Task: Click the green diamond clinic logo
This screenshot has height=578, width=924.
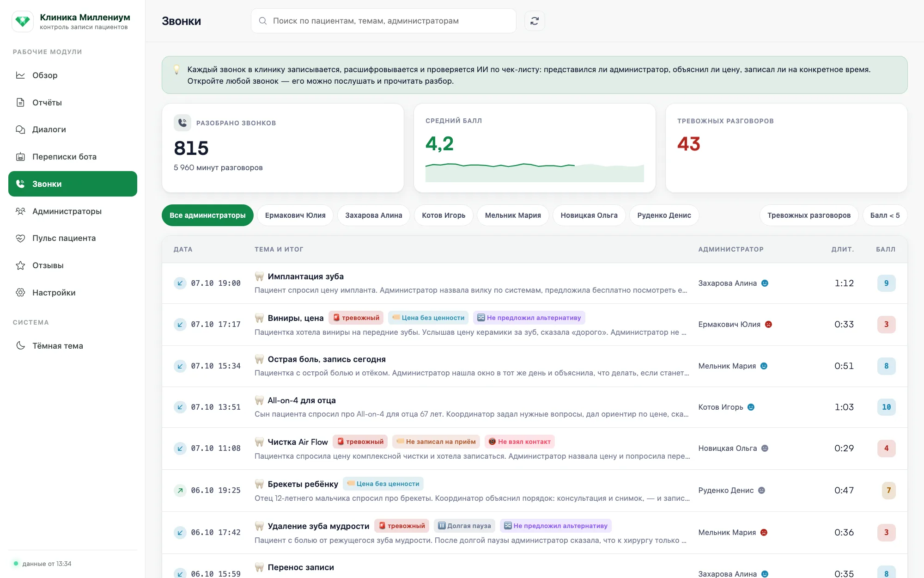Action: click(23, 21)
